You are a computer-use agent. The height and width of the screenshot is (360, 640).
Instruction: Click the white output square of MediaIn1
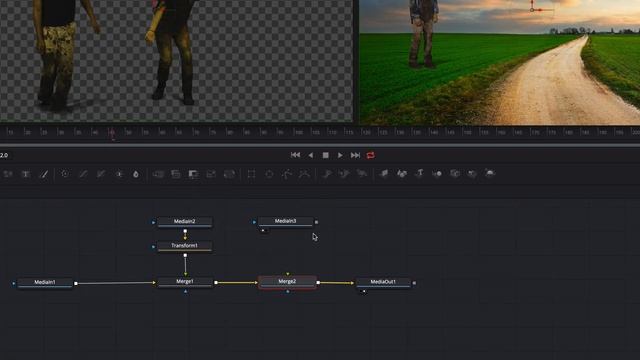[76, 283]
